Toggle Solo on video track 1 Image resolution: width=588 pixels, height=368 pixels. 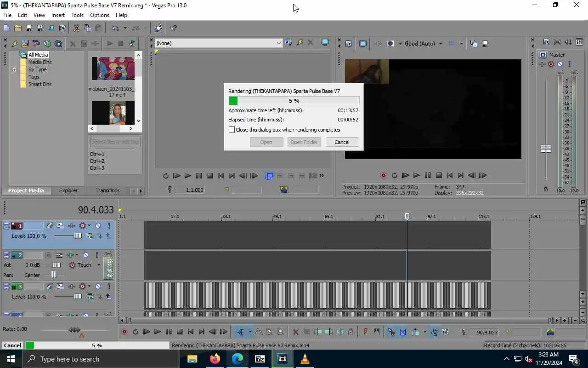109,226
